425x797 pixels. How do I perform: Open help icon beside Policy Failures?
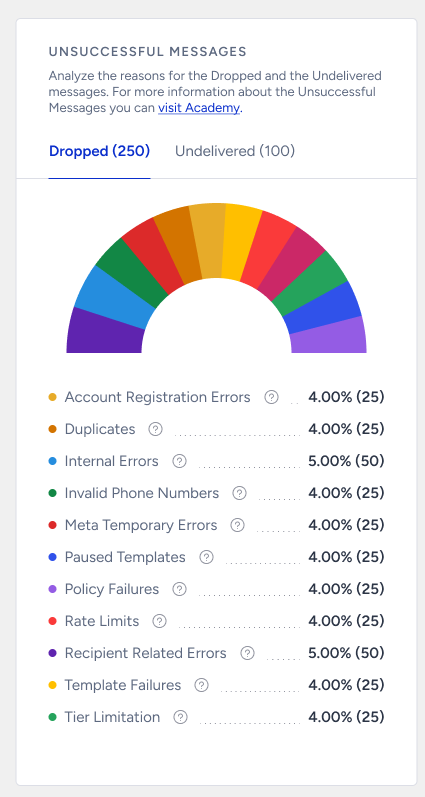(179, 589)
